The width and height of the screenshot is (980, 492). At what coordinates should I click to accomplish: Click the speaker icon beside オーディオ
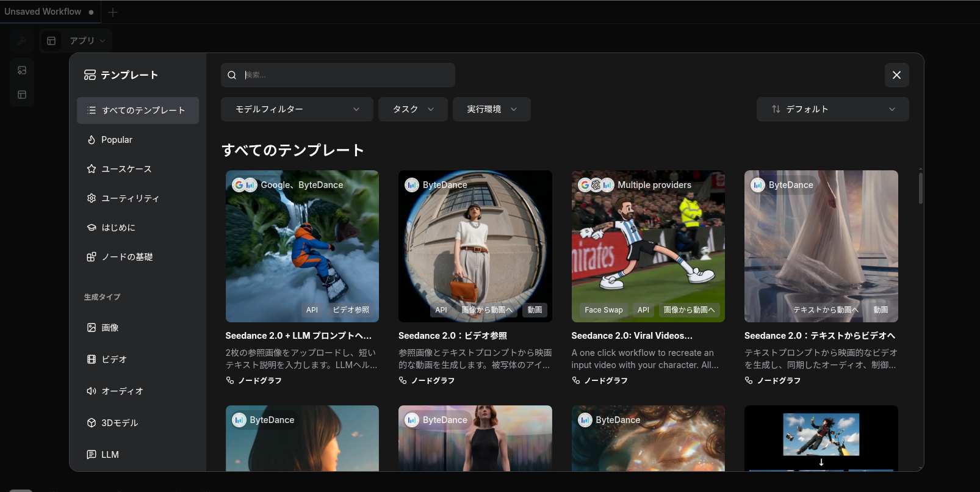pos(92,391)
